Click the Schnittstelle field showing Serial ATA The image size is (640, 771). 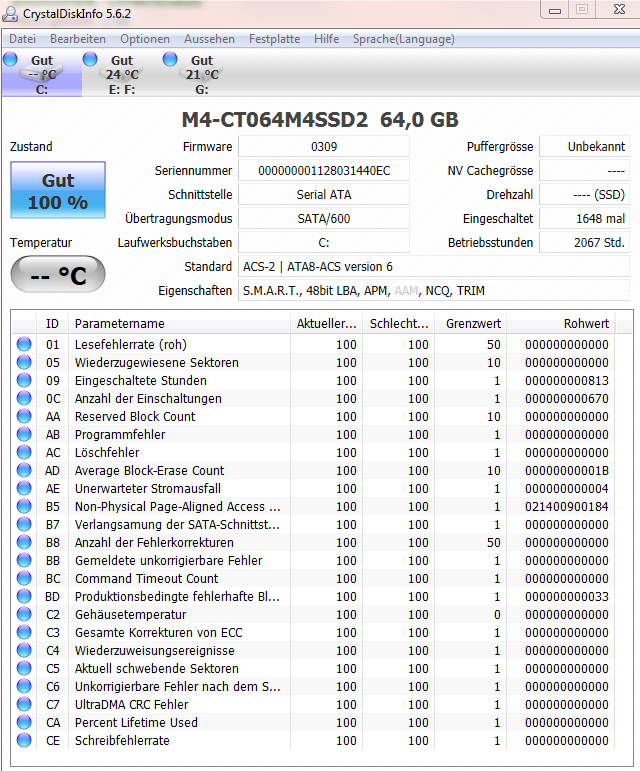click(324, 195)
